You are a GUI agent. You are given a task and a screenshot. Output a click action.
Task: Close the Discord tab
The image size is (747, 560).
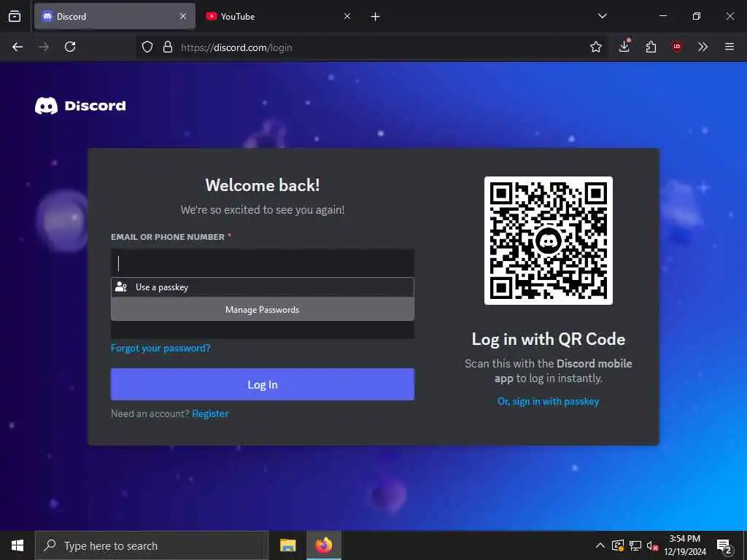tap(183, 16)
